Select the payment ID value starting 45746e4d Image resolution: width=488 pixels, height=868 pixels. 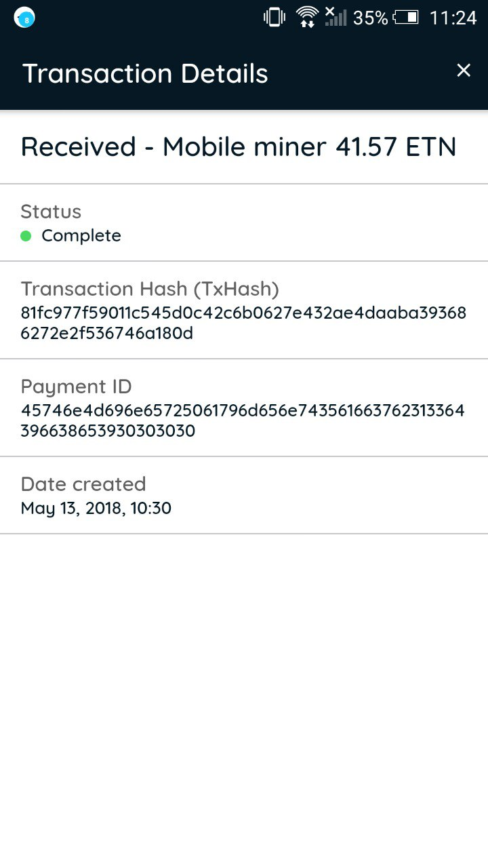click(x=243, y=421)
